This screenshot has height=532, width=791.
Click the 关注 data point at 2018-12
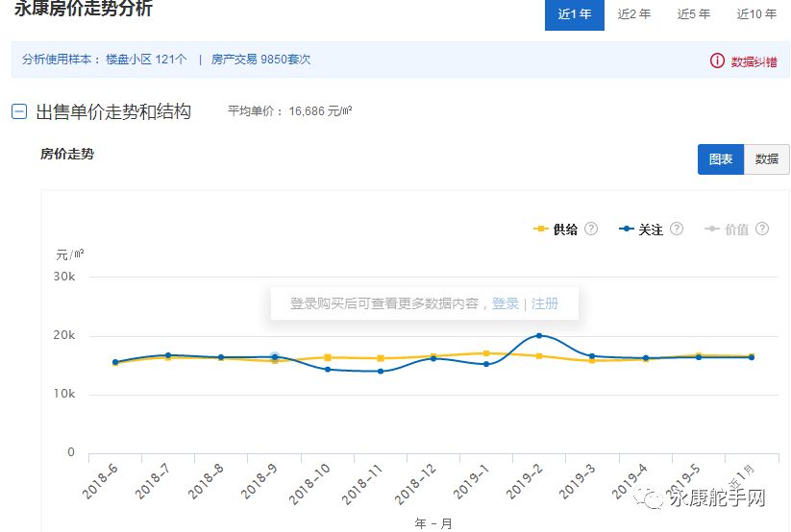tap(433, 358)
